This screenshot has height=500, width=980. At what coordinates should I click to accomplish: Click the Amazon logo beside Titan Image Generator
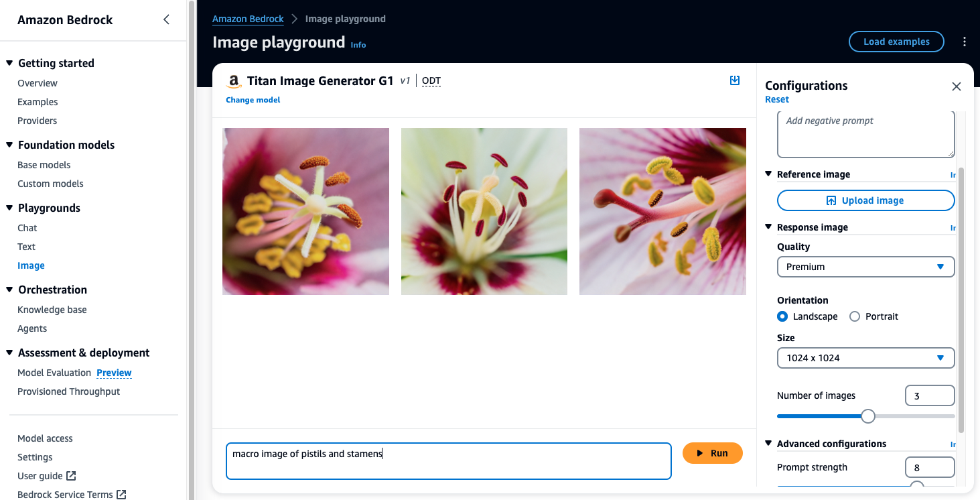[x=233, y=82]
